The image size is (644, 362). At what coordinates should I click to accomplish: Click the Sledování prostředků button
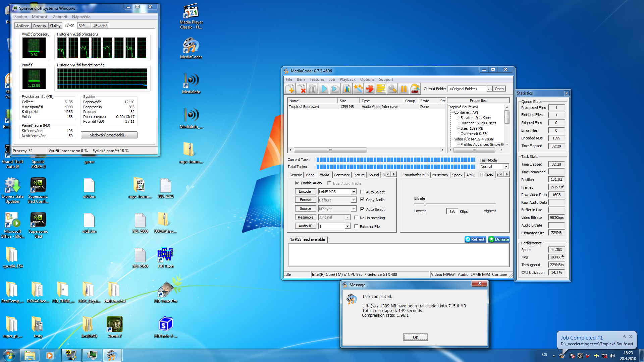[109, 135]
